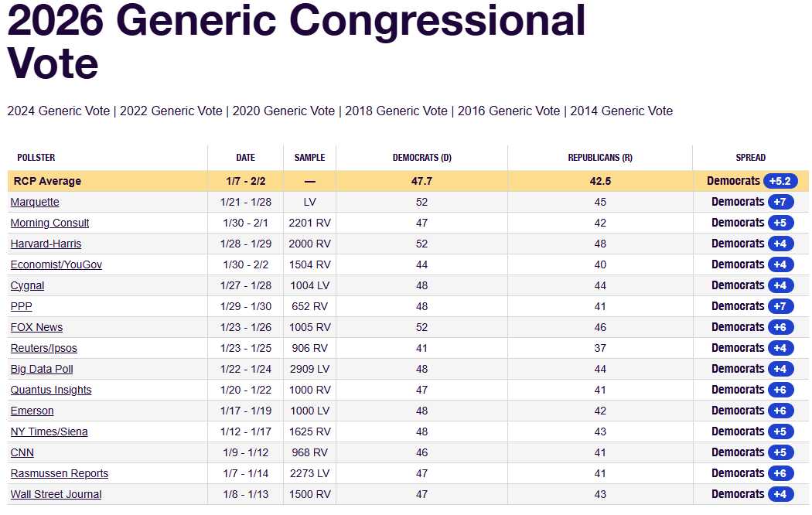This screenshot has width=812, height=515.
Task: Click the Reuters/Ipsos pollster link
Action: point(43,348)
